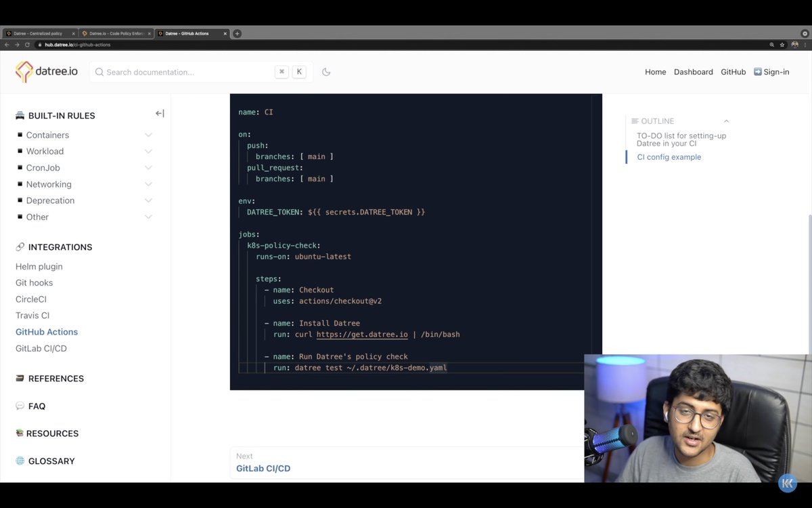Screen dimensions: 812x508
Task: Click 'run: datree test' code line
Action: tap(360, 368)
